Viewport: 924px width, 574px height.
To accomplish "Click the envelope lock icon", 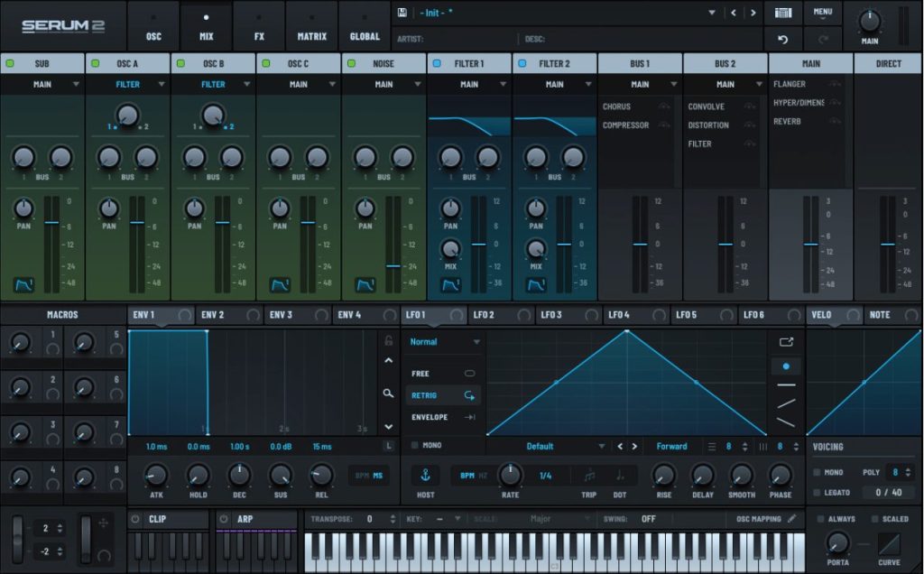I will pos(388,340).
